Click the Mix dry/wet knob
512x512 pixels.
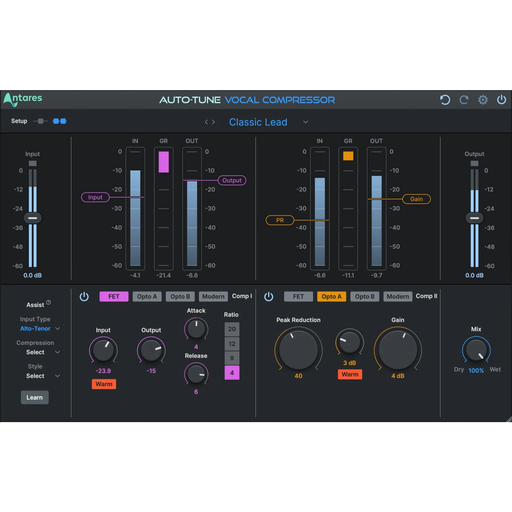click(x=476, y=350)
